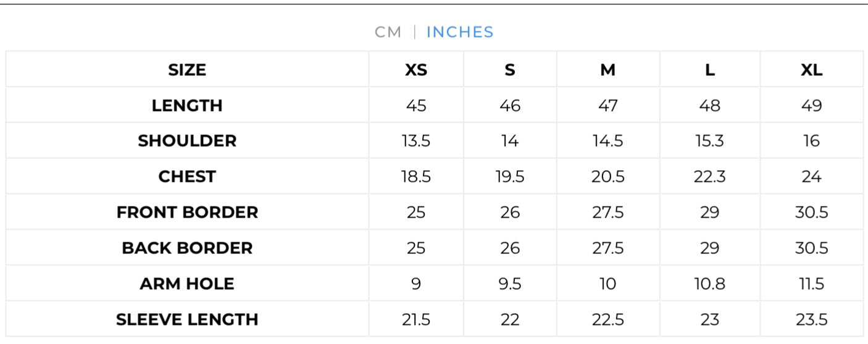This screenshot has height=344, width=868.
Task: Select the INCHES unit toggle
Action: pyautogui.click(x=460, y=32)
